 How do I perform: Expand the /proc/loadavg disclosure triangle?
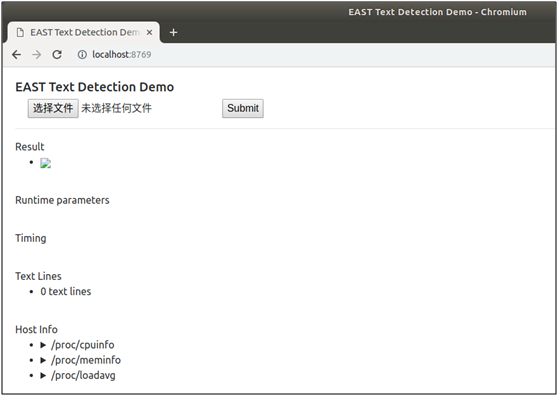[x=43, y=376]
